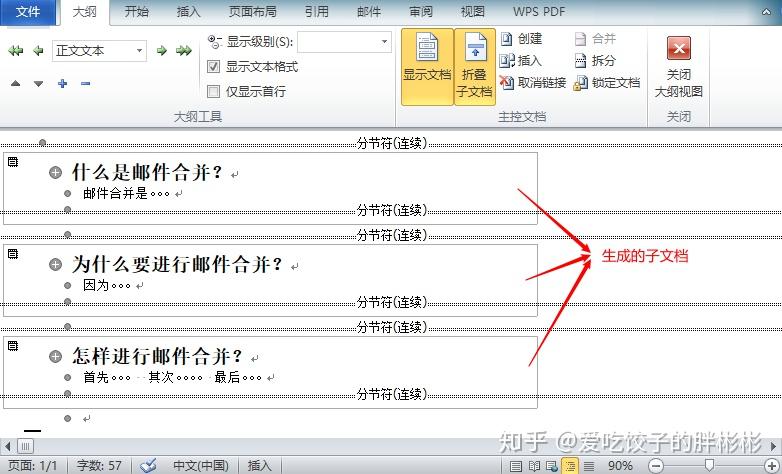Promote to Heading 1 double-left arrow
The image size is (782, 474).
(16, 50)
